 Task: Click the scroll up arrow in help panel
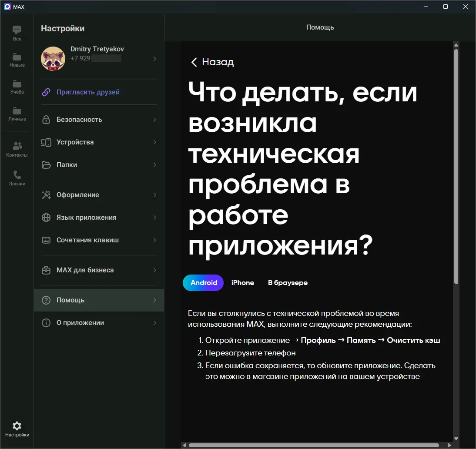[456, 45]
